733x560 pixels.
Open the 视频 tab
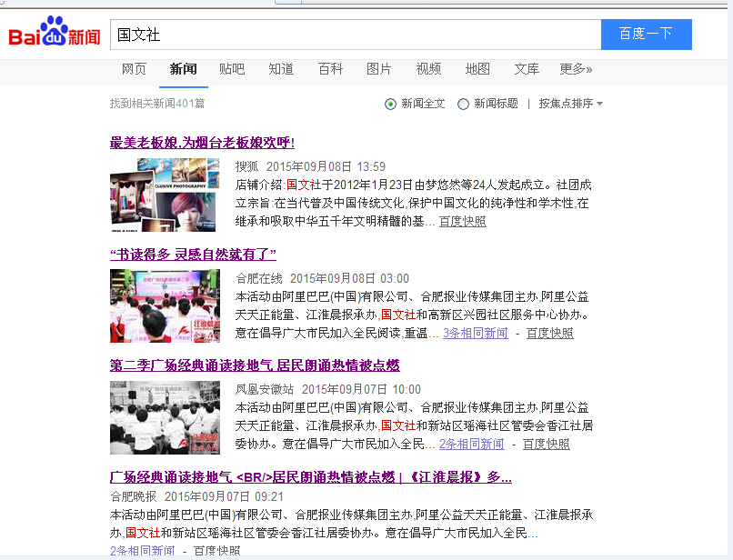click(x=428, y=69)
